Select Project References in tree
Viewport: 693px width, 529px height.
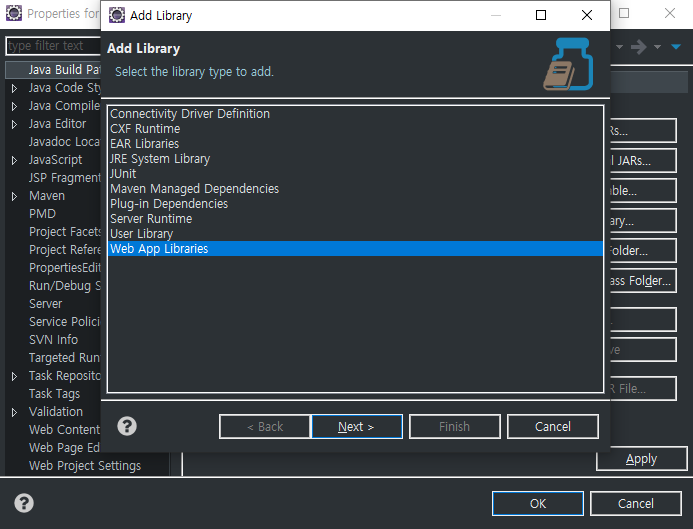pyautogui.click(x=65, y=250)
